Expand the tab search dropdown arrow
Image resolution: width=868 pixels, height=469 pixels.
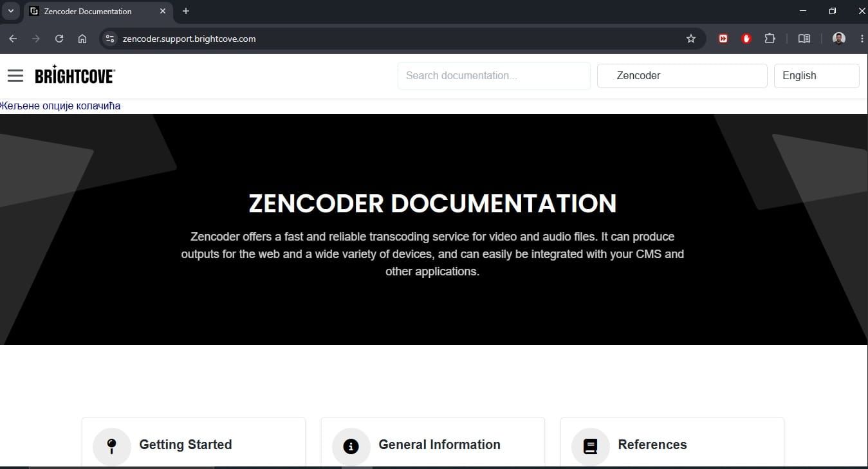(x=10, y=11)
